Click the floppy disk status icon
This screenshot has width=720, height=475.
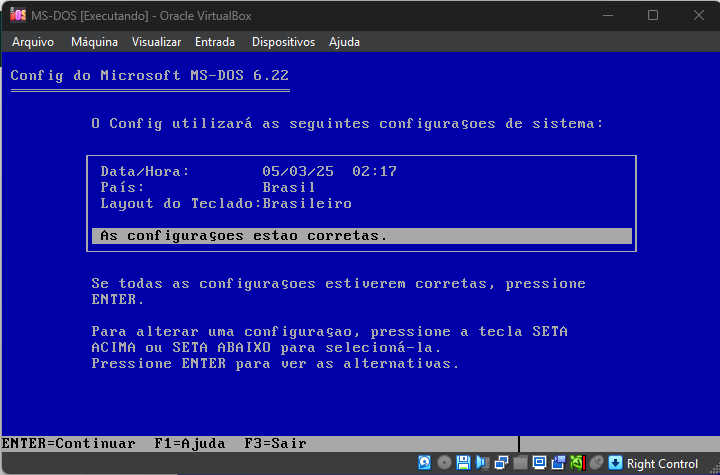click(x=463, y=463)
